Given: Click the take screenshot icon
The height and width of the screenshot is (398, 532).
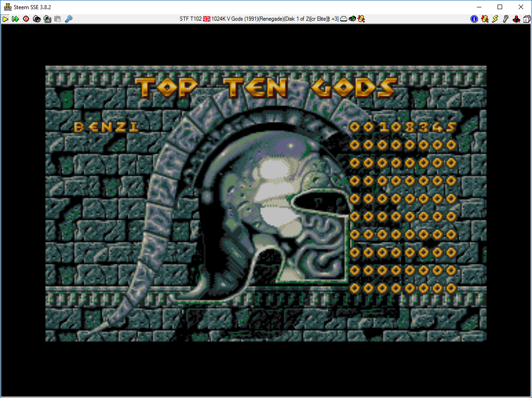Looking at the screenshot, I should point(47,19).
